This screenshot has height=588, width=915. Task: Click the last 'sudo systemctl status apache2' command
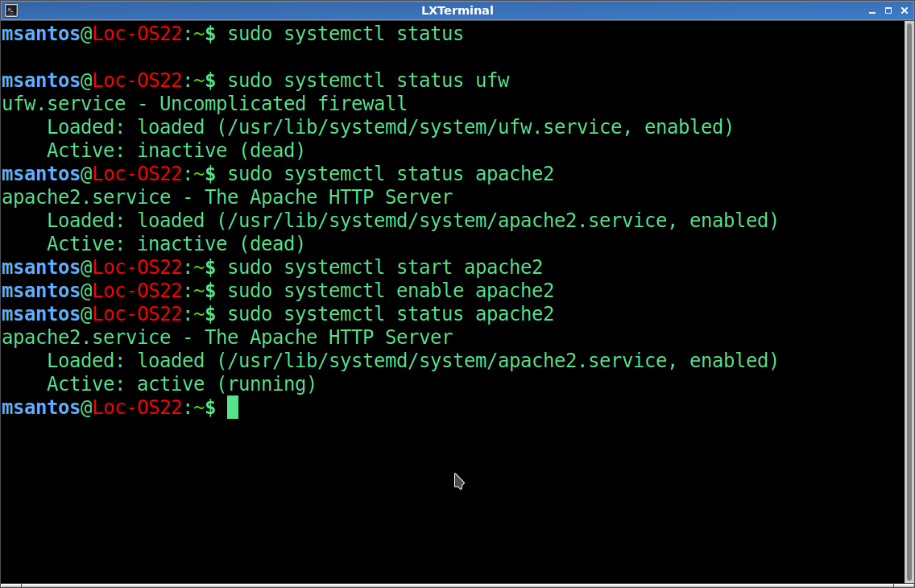pyautogui.click(x=391, y=314)
